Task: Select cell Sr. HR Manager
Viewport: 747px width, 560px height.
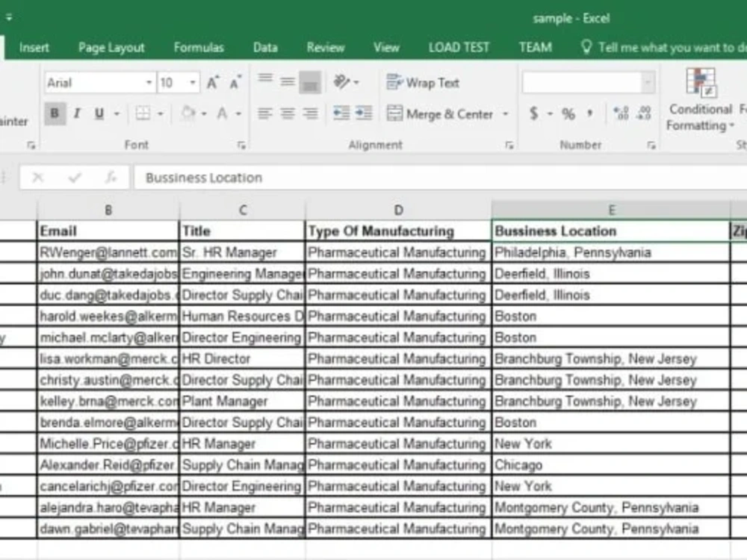Action: click(x=242, y=252)
